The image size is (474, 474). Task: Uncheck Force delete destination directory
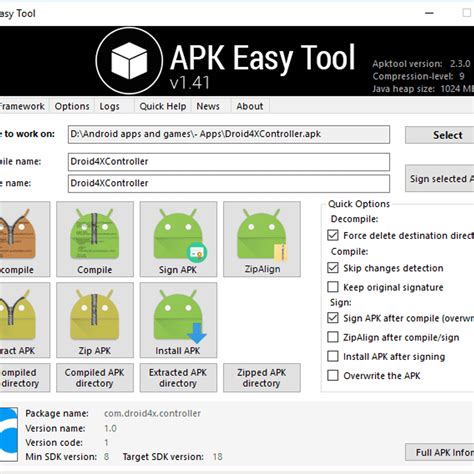tap(333, 235)
